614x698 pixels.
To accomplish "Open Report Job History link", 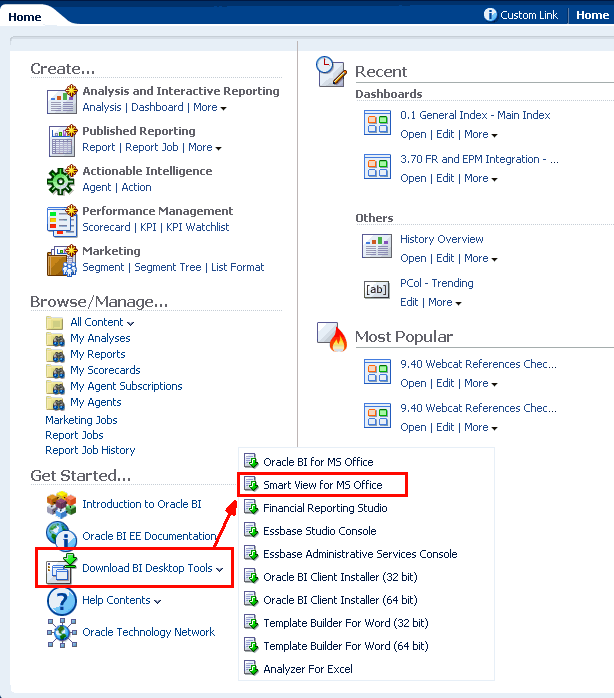I will pos(90,450).
